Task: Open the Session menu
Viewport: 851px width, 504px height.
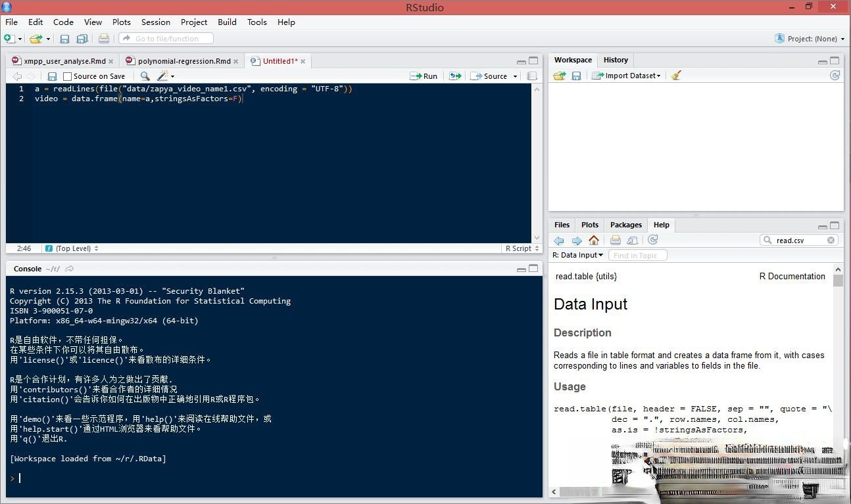Action: tap(155, 22)
